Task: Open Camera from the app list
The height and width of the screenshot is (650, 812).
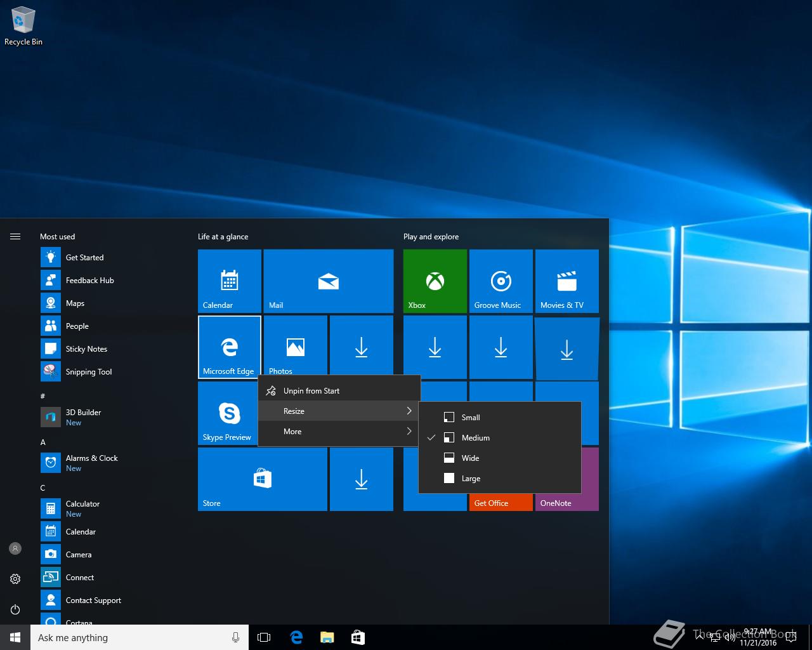Action: tap(114, 554)
